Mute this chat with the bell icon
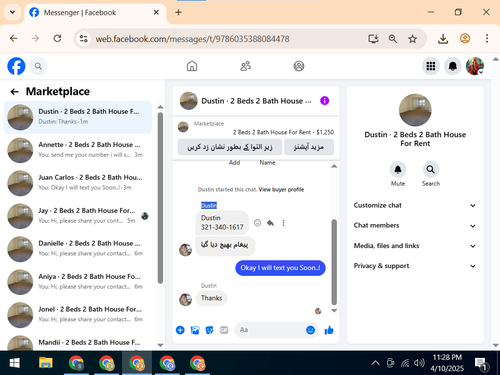 [398, 170]
